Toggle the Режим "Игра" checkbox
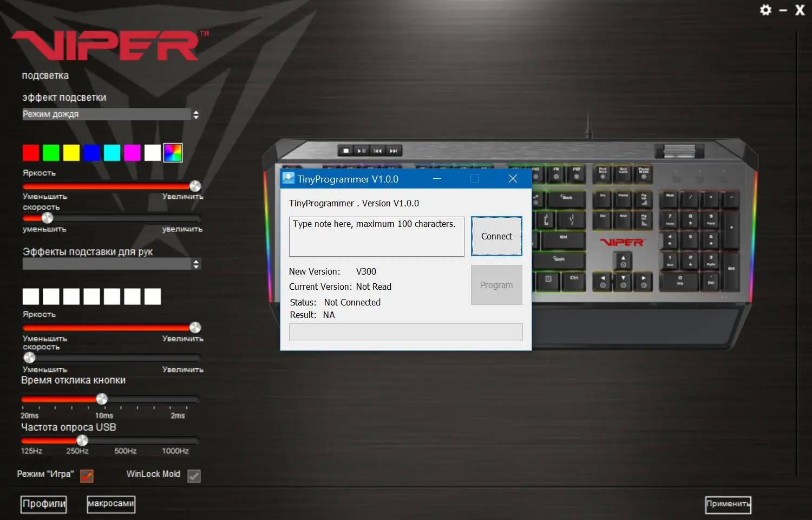 pyautogui.click(x=87, y=476)
